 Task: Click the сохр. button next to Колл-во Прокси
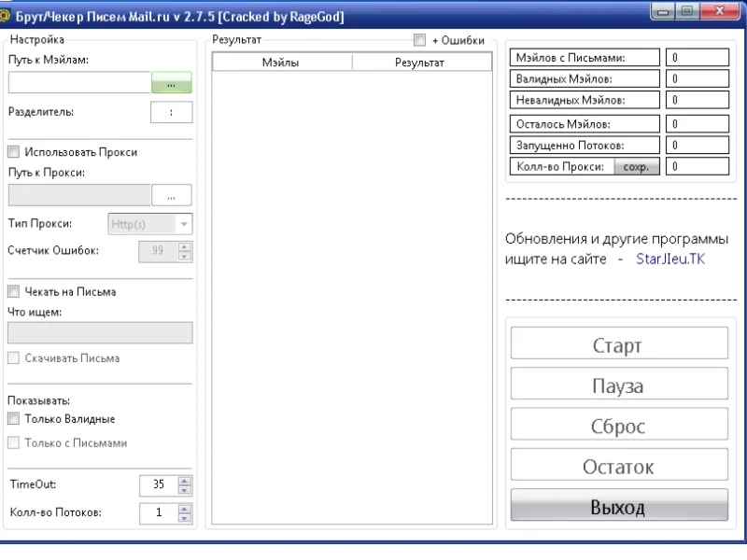tap(636, 167)
